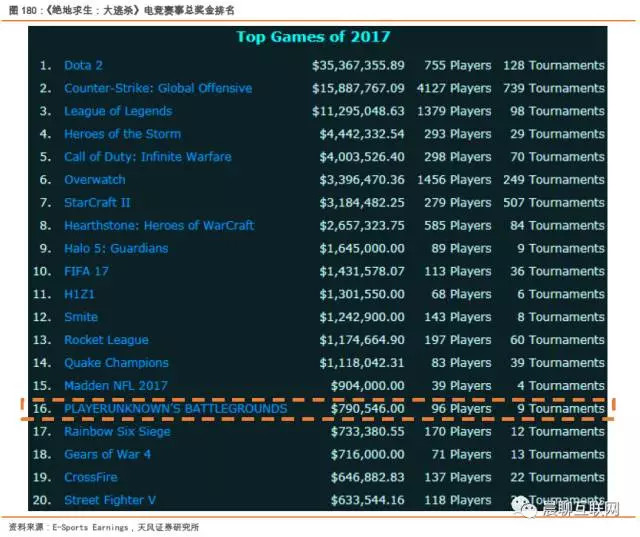Open PLAYERUNKNOWN'S BATTLEGROUNDS link
The width and height of the screenshot is (640, 537).
[x=176, y=408]
